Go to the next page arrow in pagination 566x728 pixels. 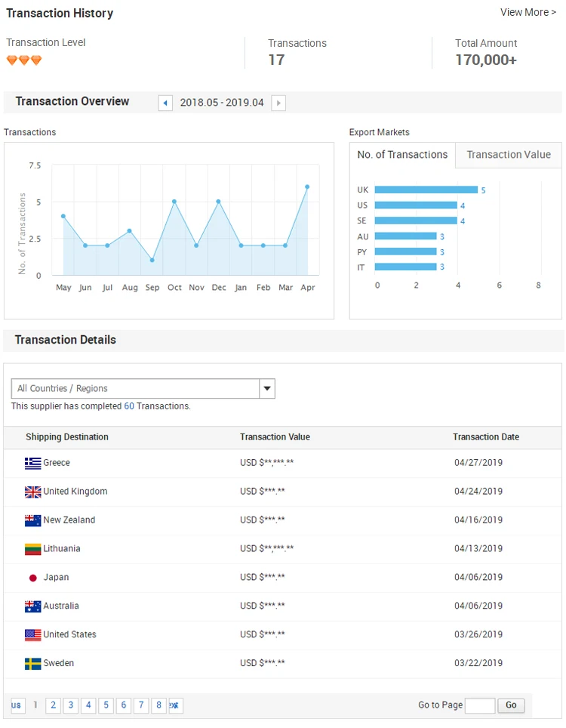[175, 705]
